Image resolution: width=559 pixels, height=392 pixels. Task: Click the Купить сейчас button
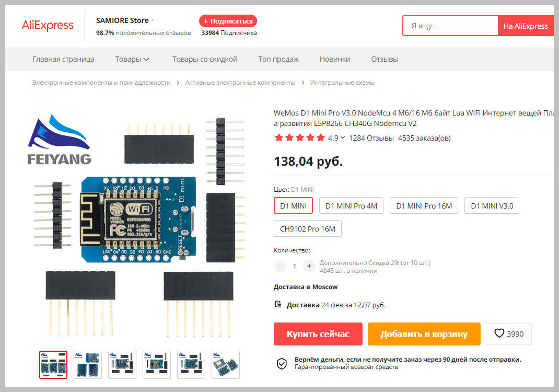[318, 334]
